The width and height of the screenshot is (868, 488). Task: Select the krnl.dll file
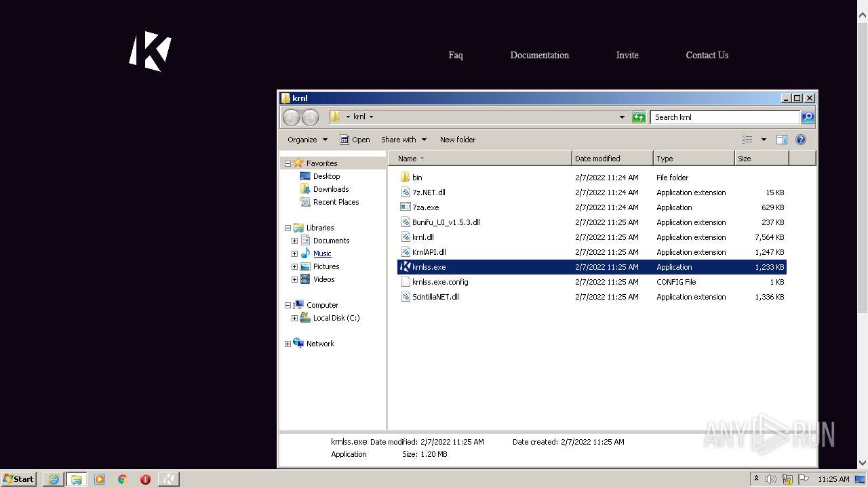click(422, 237)
